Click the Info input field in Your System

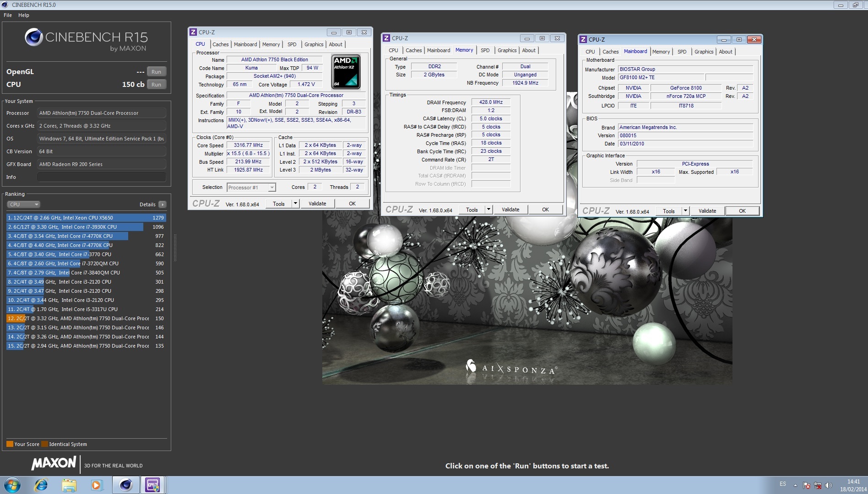coord(101,177)
